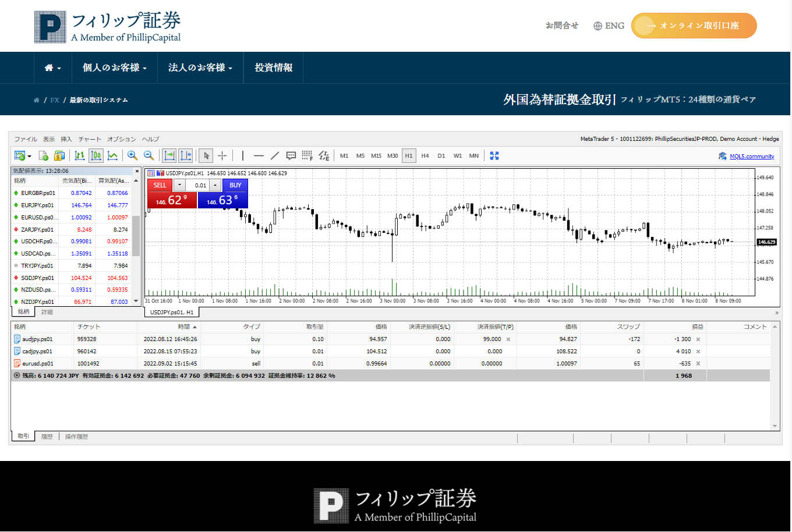The height and width of the screenshot is (532, 792).
Task: Open the Elliott wave objects tool
Action: pos(324,155)
